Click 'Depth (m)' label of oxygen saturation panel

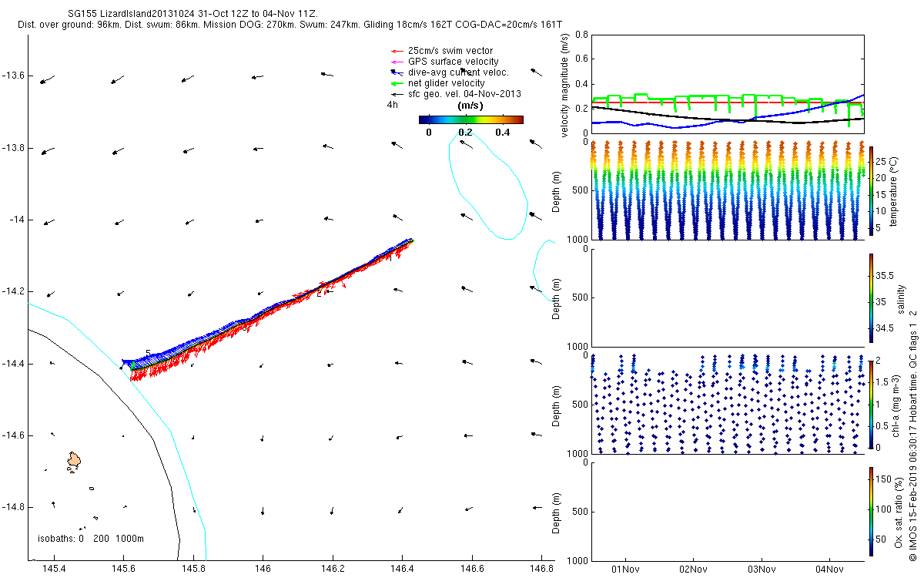pyautogui.click(x=555, y=511)
